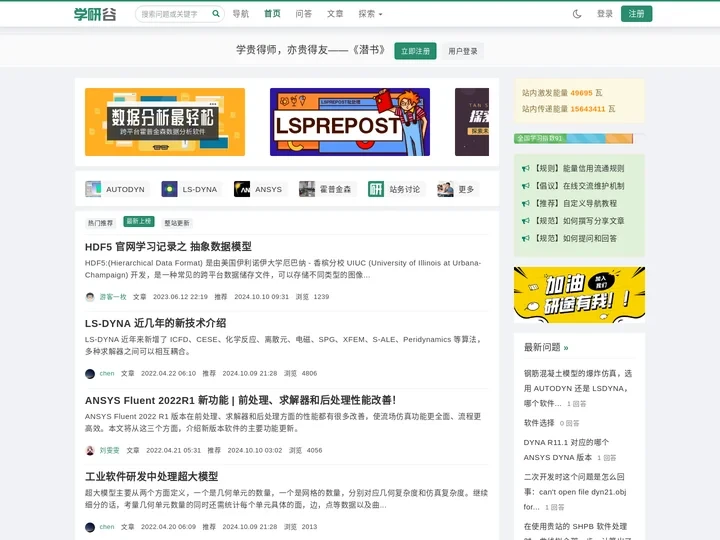Open the ANSYS category icon
720x540 pixels.
242,189
